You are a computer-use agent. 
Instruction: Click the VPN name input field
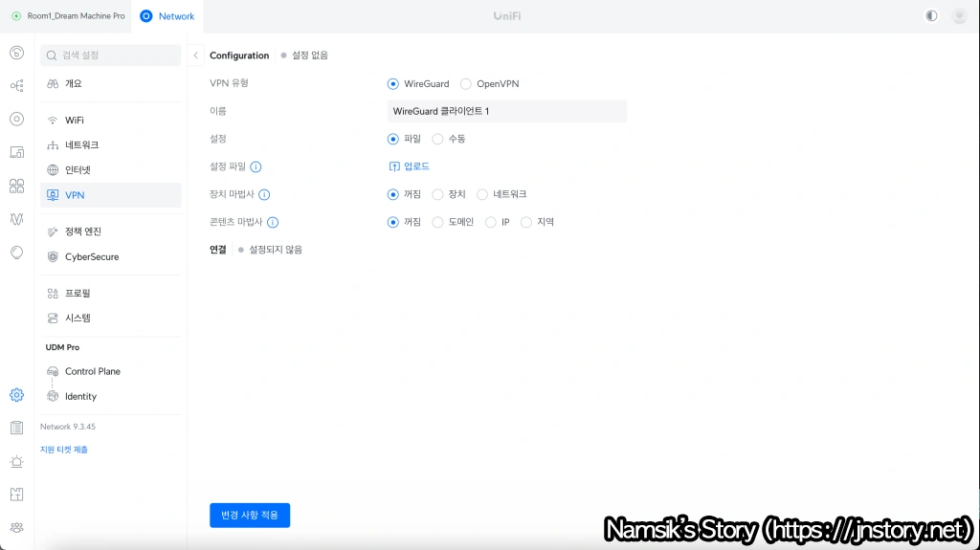point(506,112)
